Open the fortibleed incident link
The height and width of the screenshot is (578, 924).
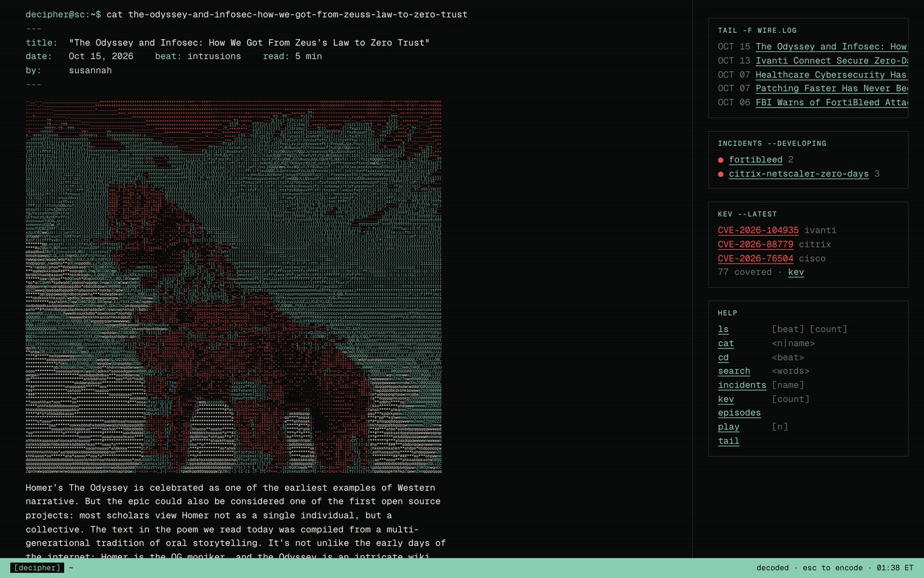[x=755, y=160]
